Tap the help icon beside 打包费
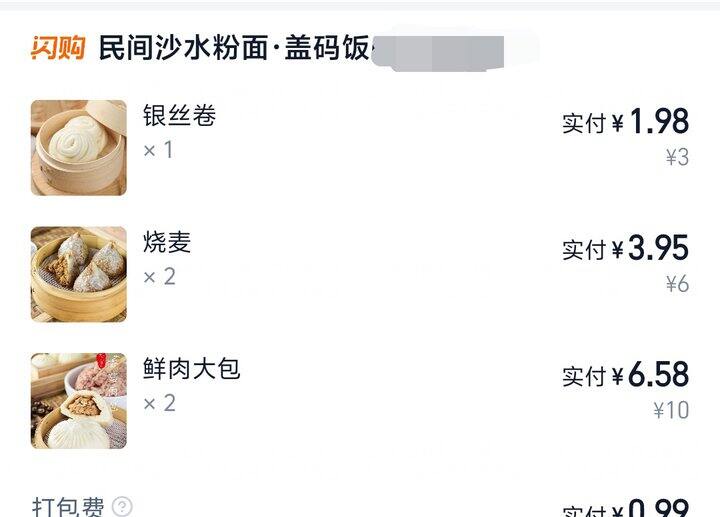 (122, 507)
